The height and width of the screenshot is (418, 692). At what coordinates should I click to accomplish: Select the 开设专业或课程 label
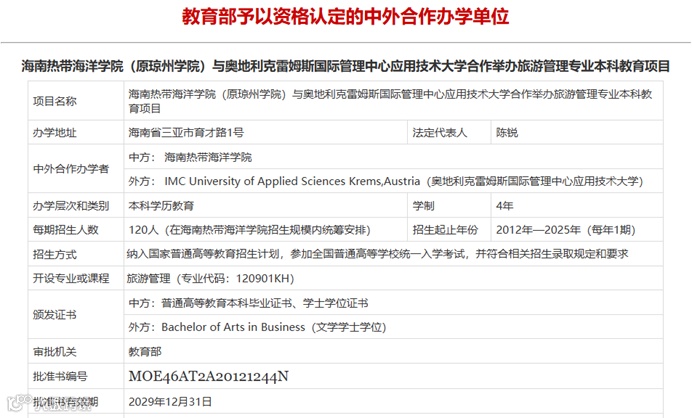(x=71, y=278)
